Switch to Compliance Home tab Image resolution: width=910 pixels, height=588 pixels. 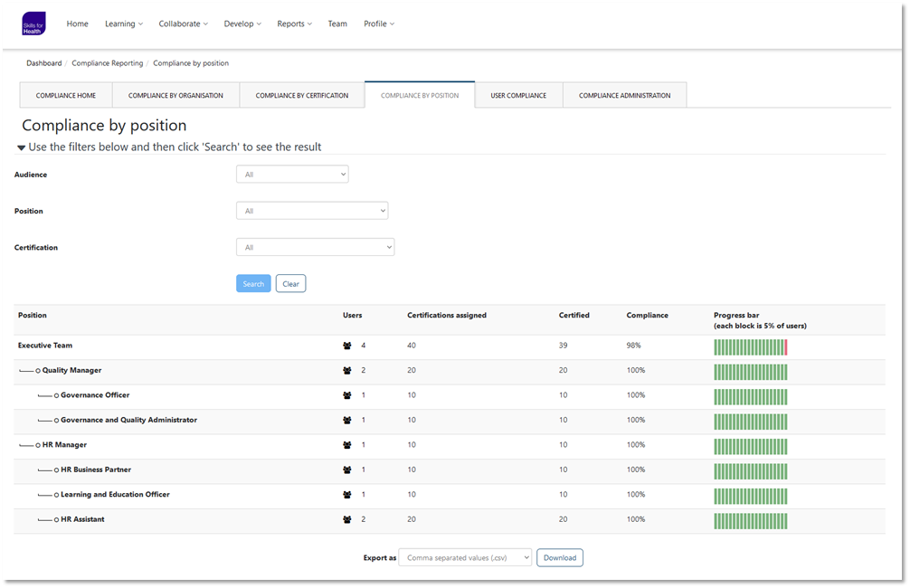tap(66, 95)
